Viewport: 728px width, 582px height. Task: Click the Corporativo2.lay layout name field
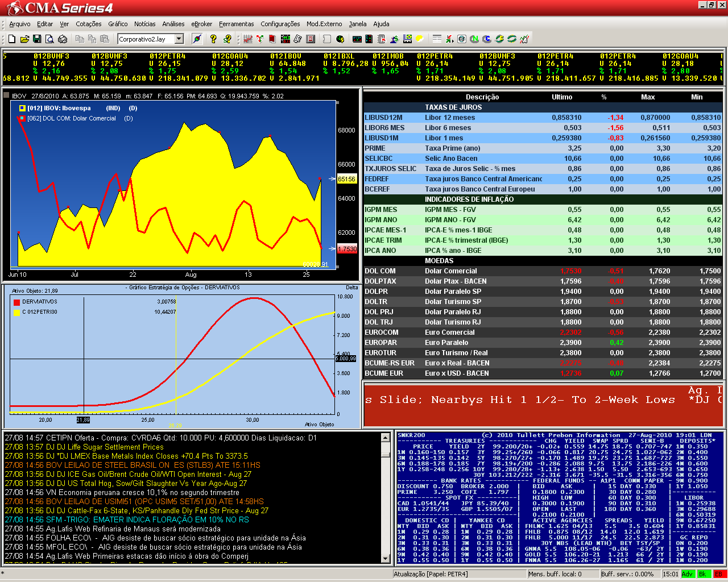(146, 39)
